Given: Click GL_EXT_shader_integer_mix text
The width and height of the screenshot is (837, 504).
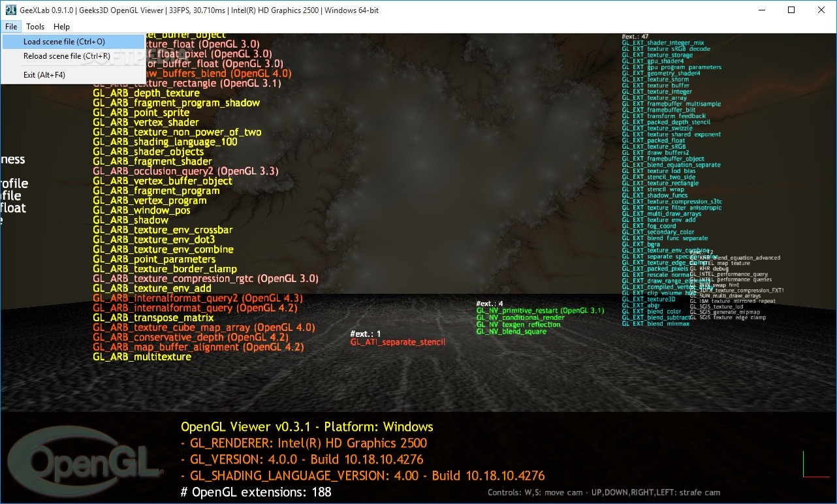Looking at the screenshot, I should (663, 42).
